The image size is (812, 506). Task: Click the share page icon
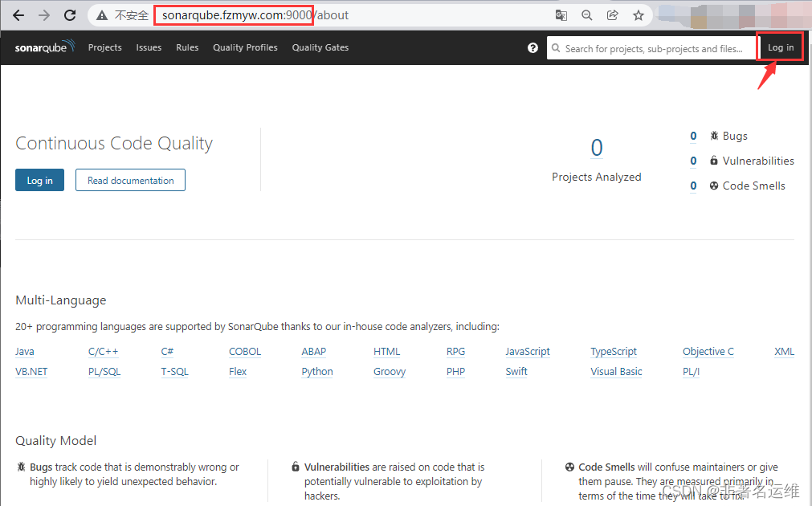tap(613, 15)
